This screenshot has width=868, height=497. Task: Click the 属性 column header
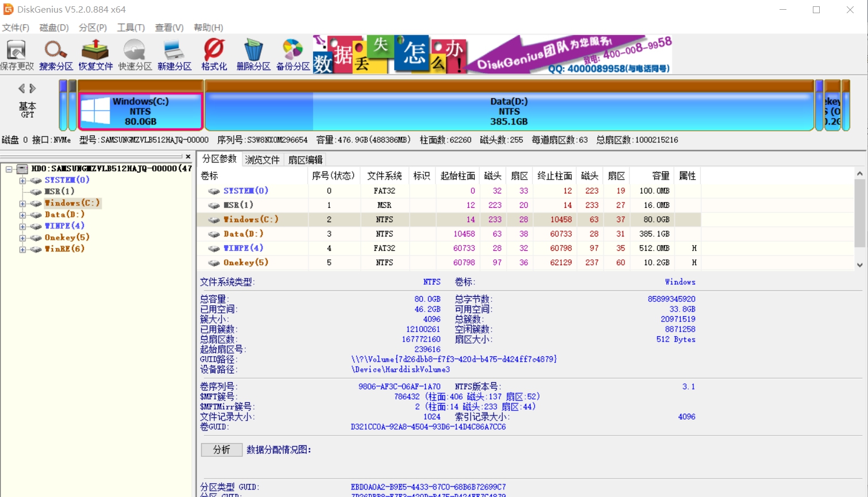pyautogui.click(x=687, y=176)
